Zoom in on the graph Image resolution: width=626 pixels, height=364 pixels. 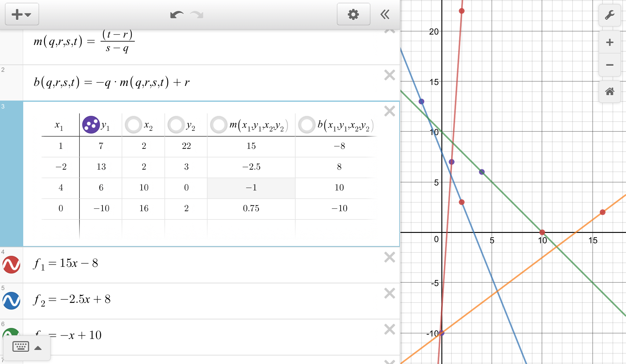(609, 42)
